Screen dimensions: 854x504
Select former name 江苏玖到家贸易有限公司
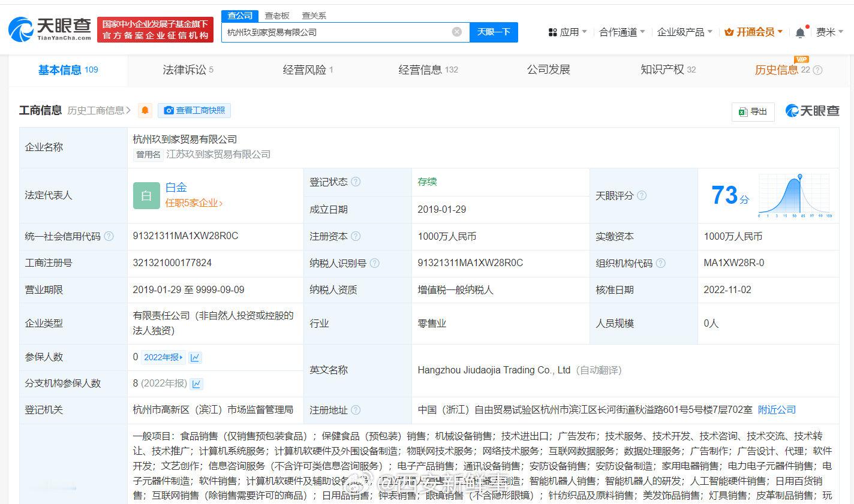tap(218, 155)
